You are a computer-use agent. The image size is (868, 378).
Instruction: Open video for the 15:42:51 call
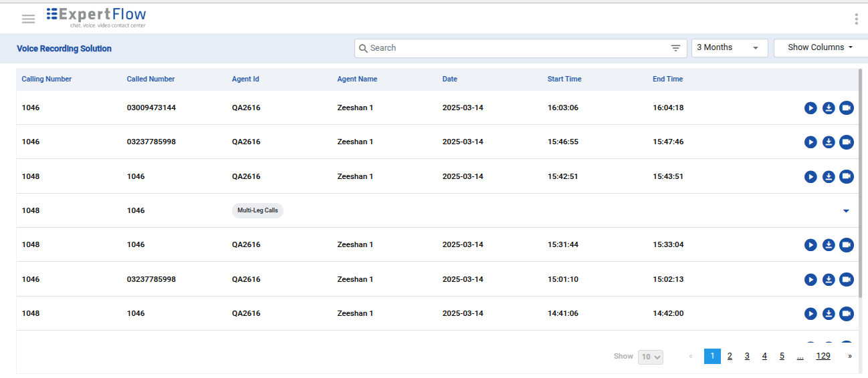pyautogui.click(x=847, y=176)
